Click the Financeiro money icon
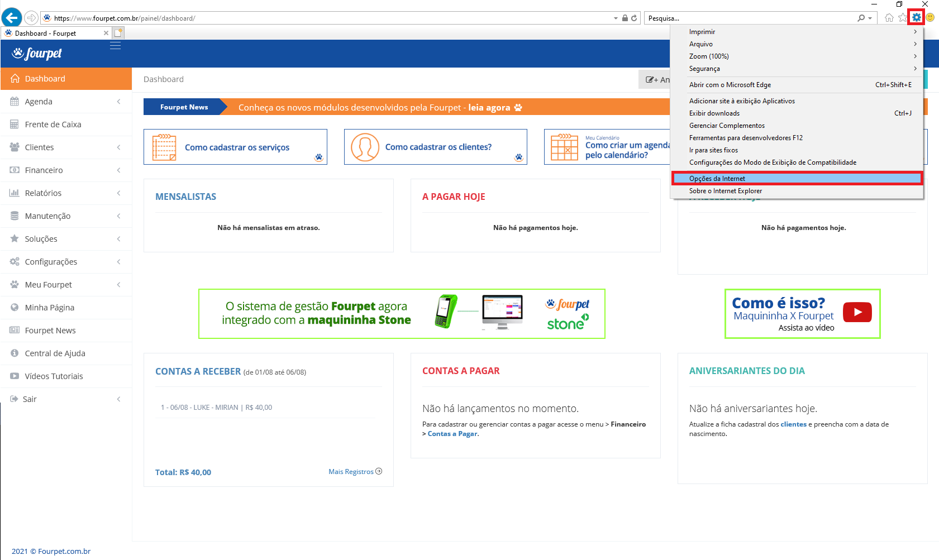This screenshot has width=939, height=560. (x=15, y=170)
